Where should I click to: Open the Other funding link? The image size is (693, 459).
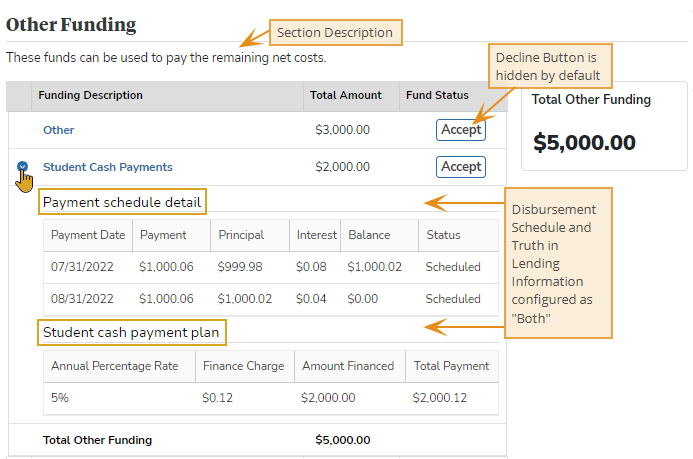tap(58, 130)
